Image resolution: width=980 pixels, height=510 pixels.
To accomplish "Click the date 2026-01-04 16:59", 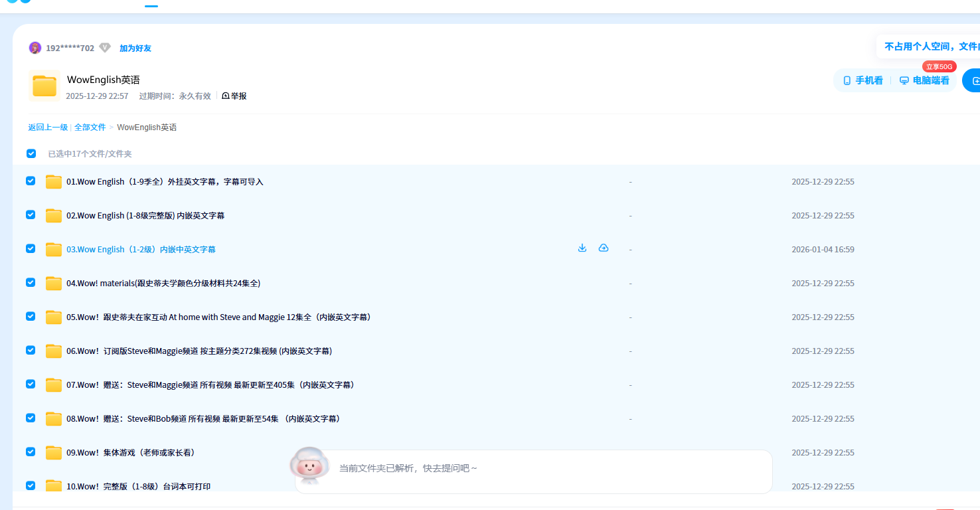I will tap(823, 250).
